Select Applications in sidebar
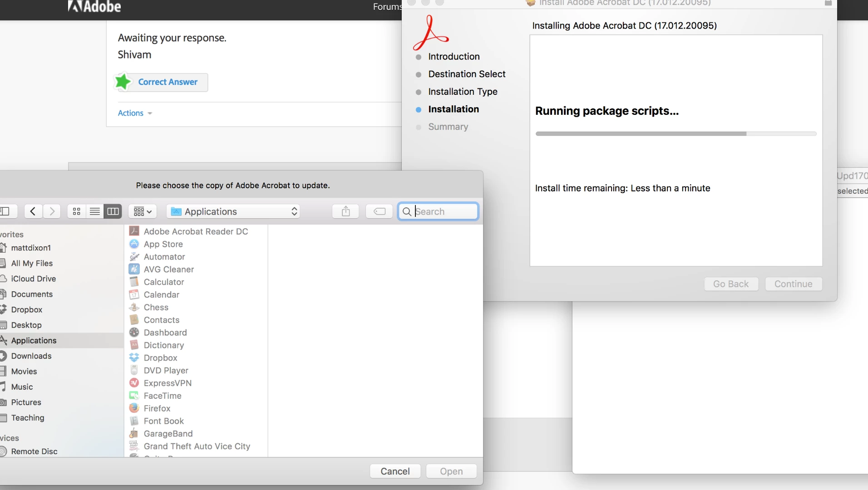The width and height of the screenshot is (868, 490). [x=61, y=340]
